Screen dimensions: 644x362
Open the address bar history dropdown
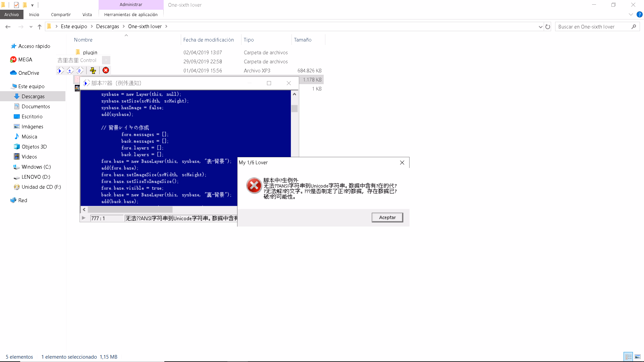(x=540, y=26)
